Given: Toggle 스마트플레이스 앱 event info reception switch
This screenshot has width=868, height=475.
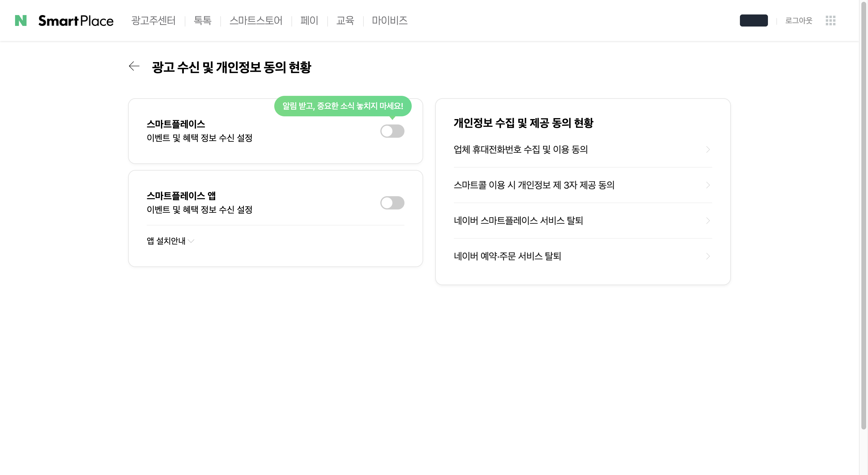Looking at the screenshot, I should [392, 203].
